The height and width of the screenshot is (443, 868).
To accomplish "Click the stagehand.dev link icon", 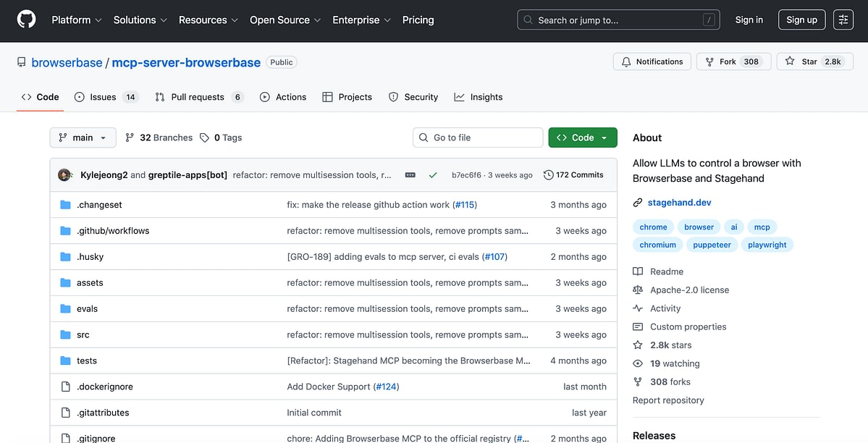I will [x=637, y=202].
